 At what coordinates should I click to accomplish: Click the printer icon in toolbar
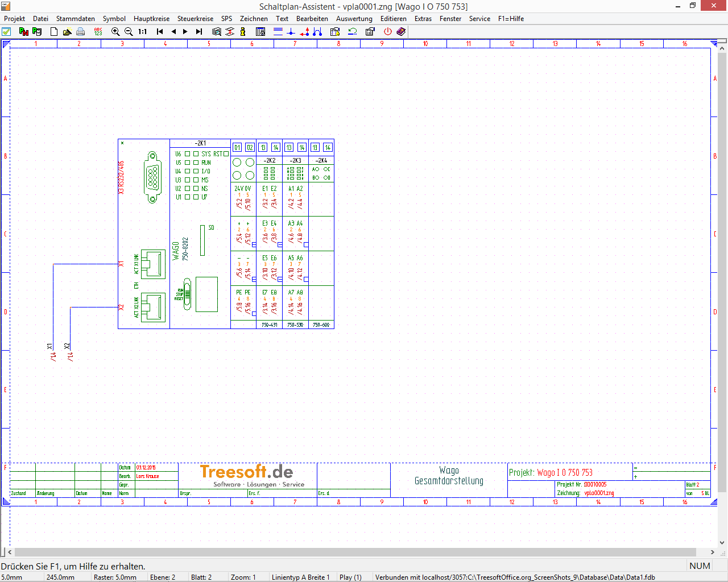81,32
